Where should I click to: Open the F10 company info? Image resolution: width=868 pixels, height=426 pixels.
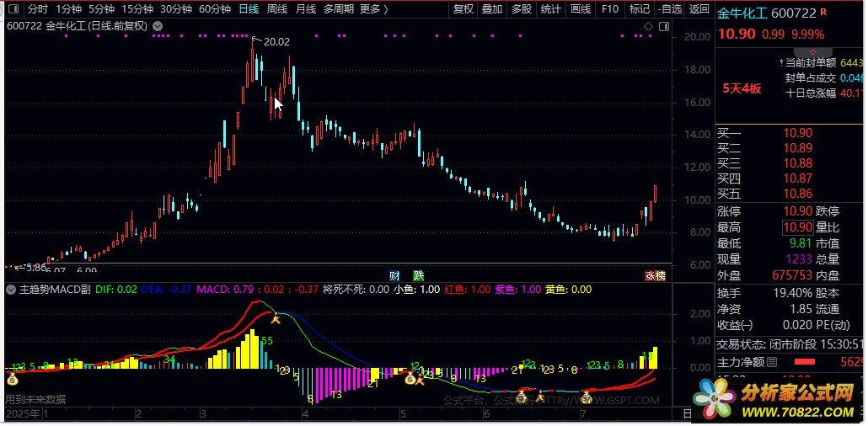(609, 9)
